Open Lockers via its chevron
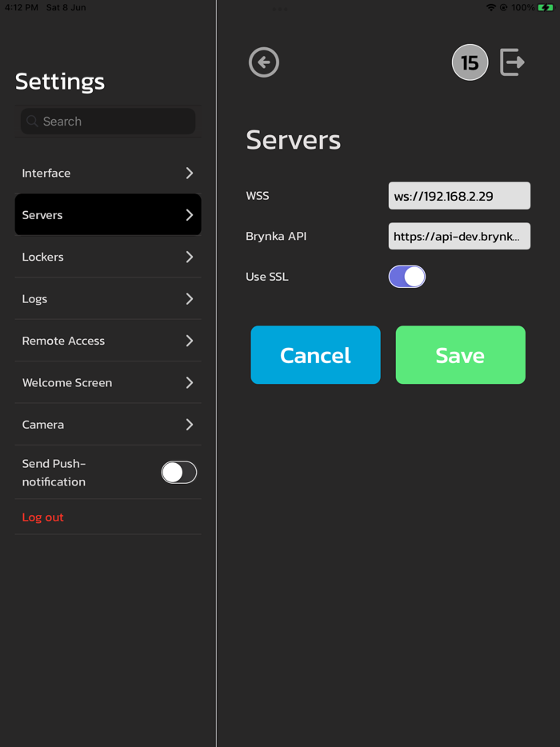 (x=190, y=257)
